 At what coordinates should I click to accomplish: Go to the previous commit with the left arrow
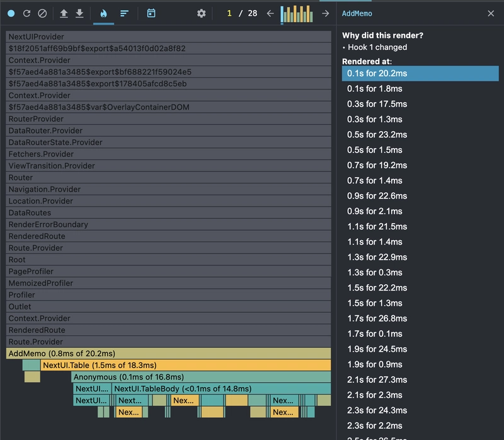pos(270,13)
